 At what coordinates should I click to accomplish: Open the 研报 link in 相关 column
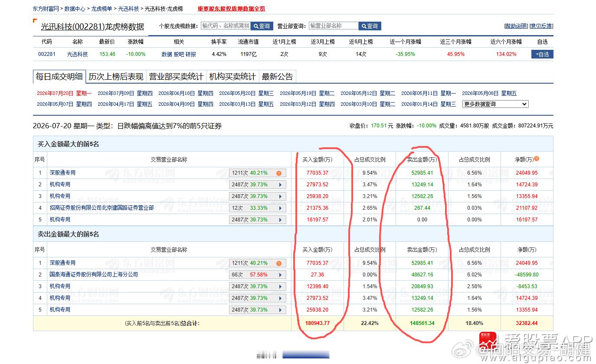coord(191,54)
